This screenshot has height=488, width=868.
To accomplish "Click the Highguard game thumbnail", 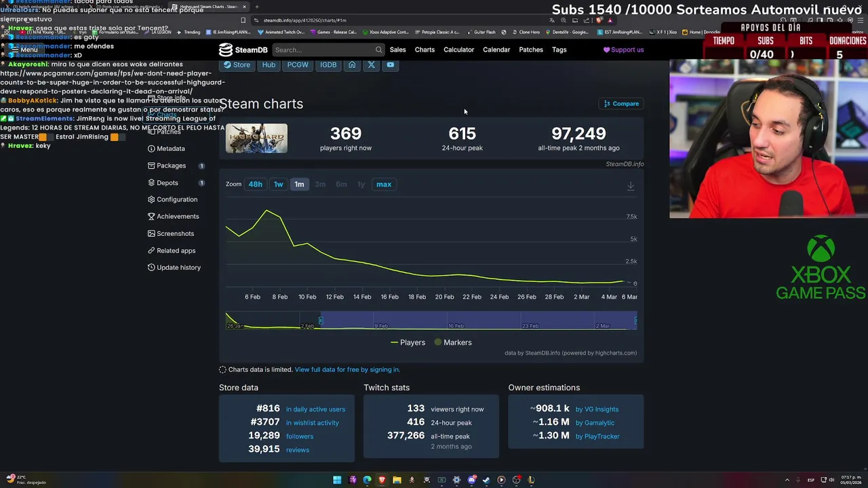I will click(256, 138).
